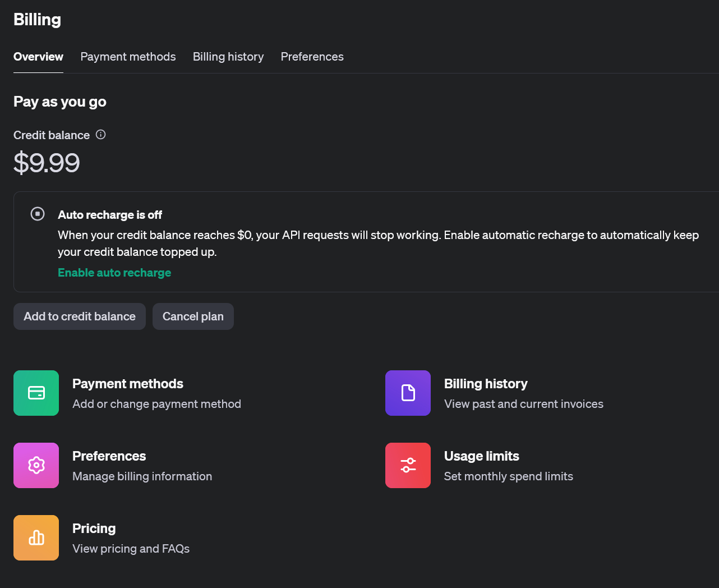
Task: Open the Usage limits card title
Action: click(481, 456)
